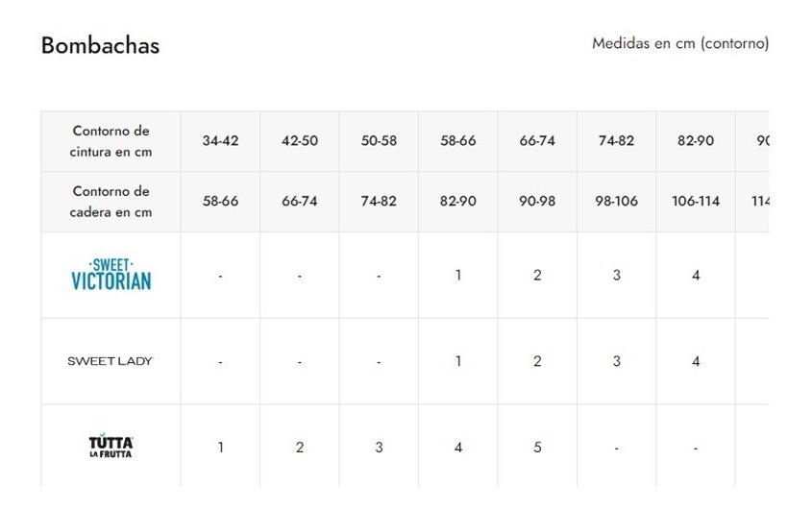Select the 90-98 hip measurement cell
812x510 pixels.
coord(537,202)
